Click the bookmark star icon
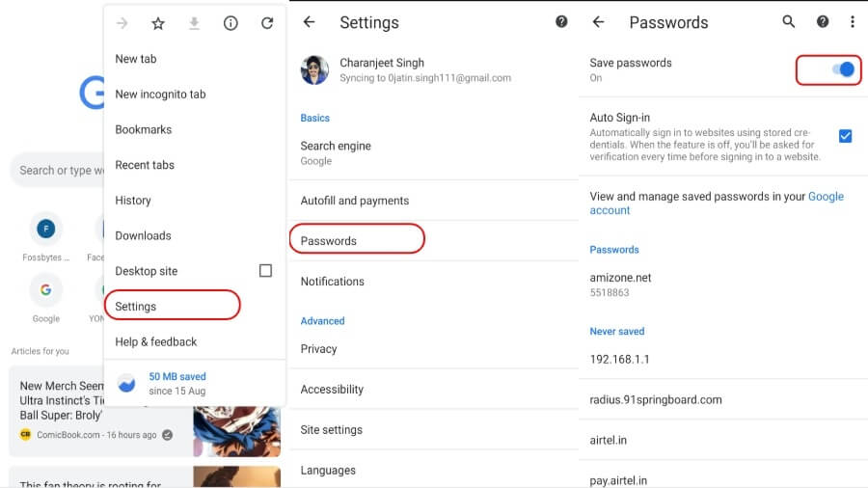Viewport: 868px width, 488px height. tap(158, 23)
